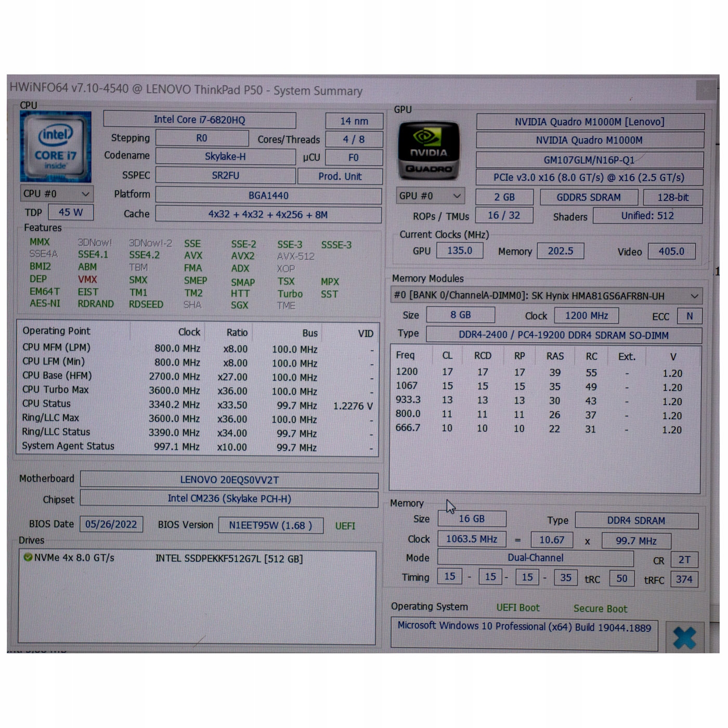This screenshot has width=728, height=728.
Task: Click the 128-bit GPU field
Action: click(x=673, y=198)
